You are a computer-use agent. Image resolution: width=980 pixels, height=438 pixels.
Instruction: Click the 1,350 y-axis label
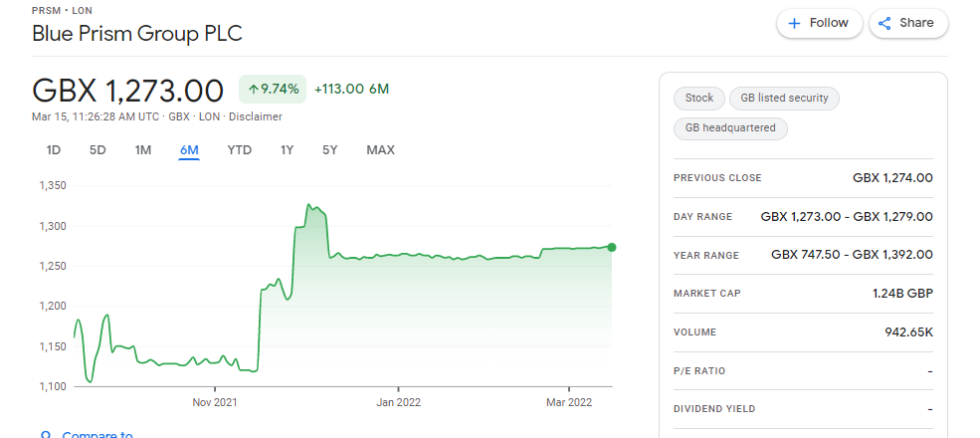53,186
